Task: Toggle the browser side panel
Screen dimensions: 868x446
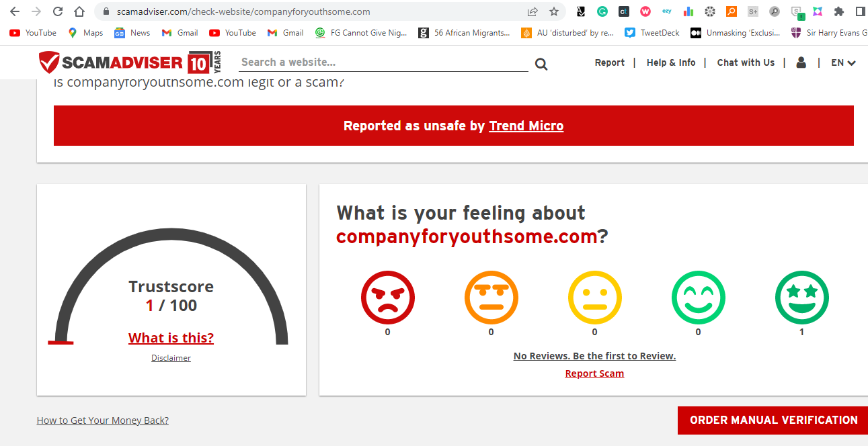Action: [x=860, y=11]
